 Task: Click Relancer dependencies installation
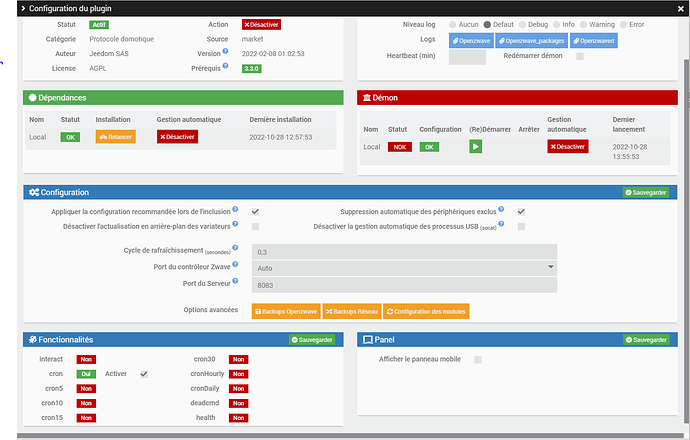[x=116, y=137]
